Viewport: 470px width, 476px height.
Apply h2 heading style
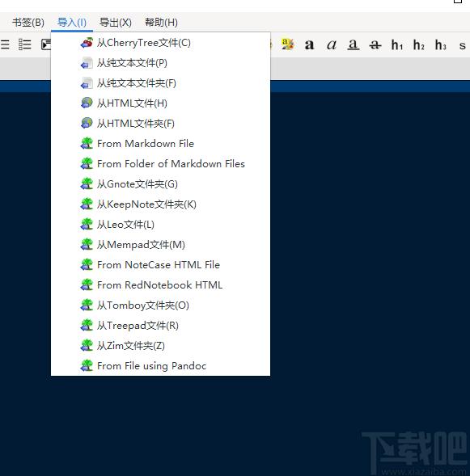pyautogui.click(x=419, y=45)
